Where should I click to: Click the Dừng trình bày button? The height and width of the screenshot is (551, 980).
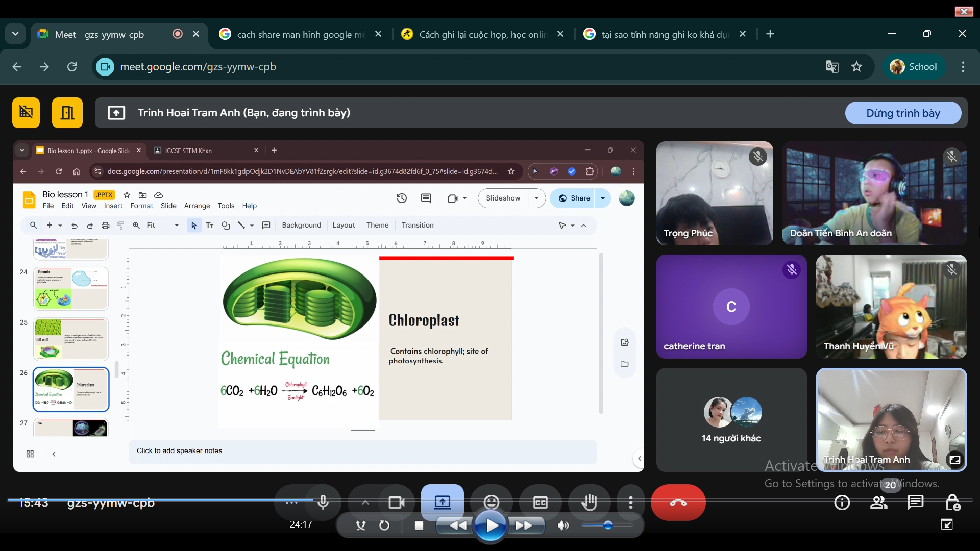903,113
